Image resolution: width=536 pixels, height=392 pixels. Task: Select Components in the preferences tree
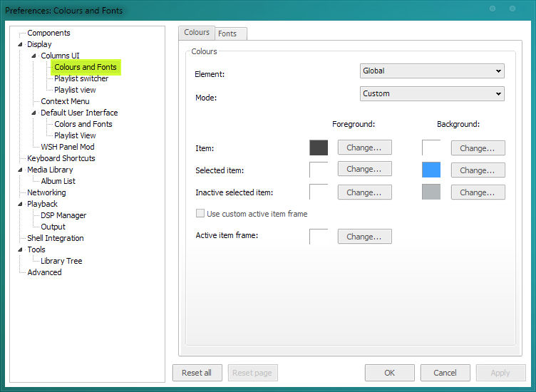coord(48,33)
